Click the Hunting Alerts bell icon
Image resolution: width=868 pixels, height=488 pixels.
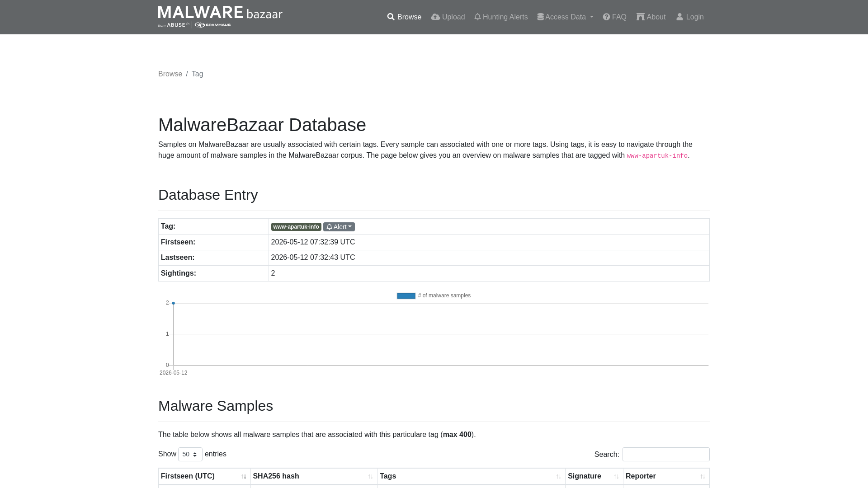pos(477,17)
